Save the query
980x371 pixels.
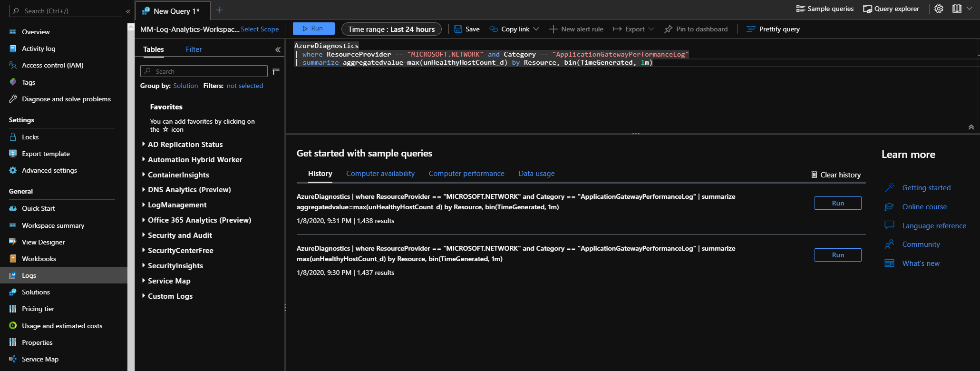(466, 29)
